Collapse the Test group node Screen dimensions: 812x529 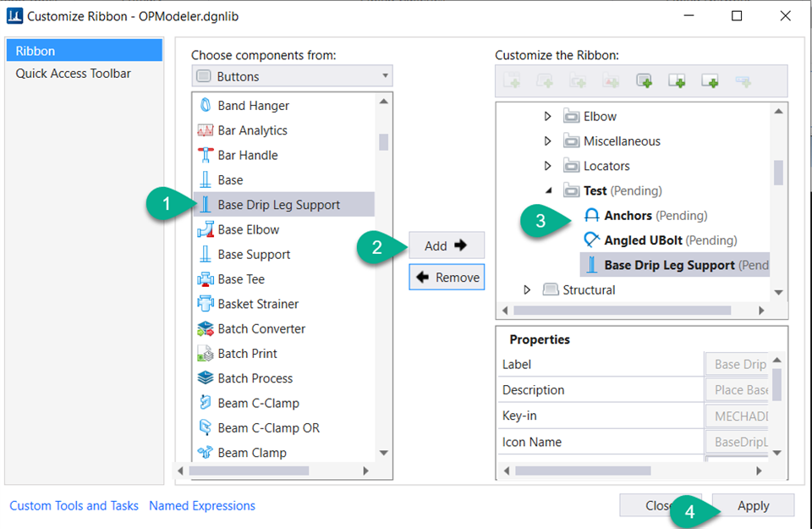[548, 190]
